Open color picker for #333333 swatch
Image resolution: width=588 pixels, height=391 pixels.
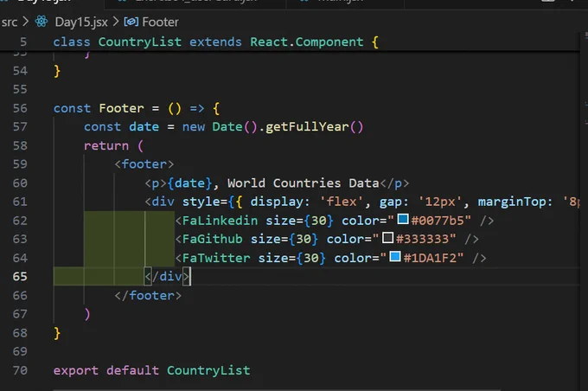coord(387,238)
